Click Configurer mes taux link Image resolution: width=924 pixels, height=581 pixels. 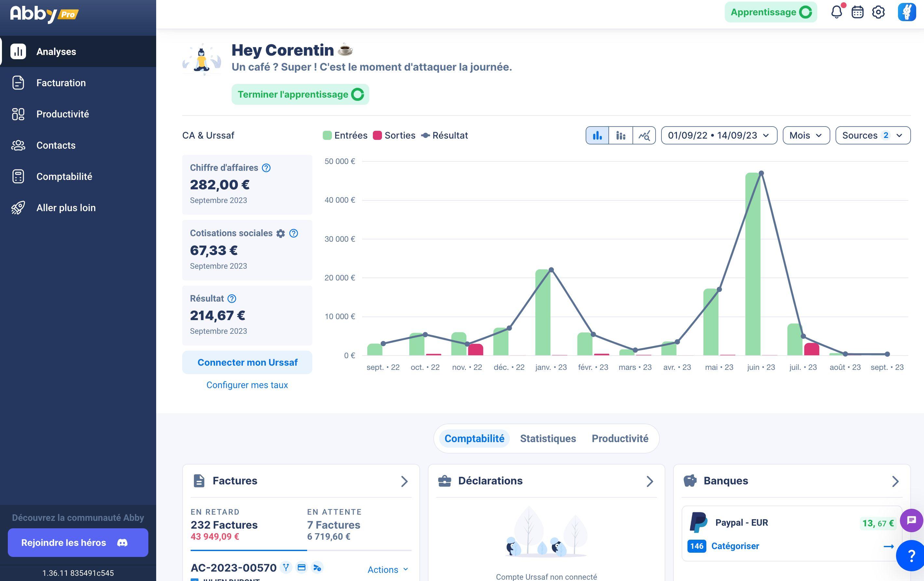[247, 385]
